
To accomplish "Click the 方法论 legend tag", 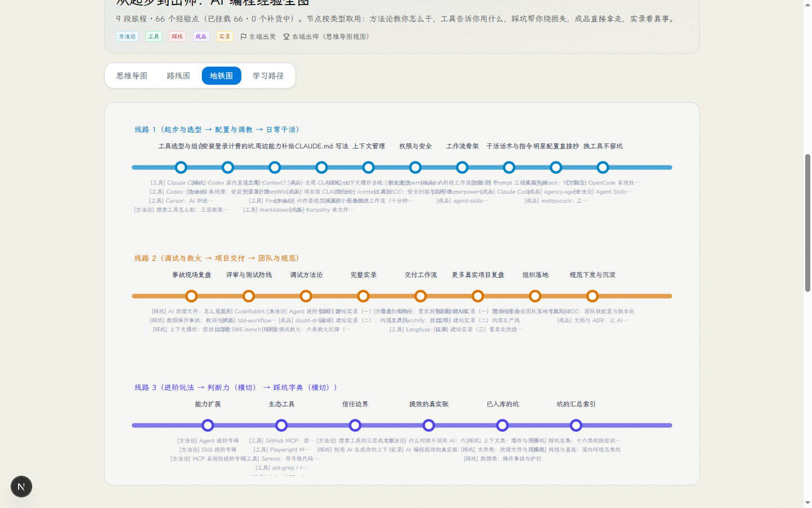I will point(127,37).
